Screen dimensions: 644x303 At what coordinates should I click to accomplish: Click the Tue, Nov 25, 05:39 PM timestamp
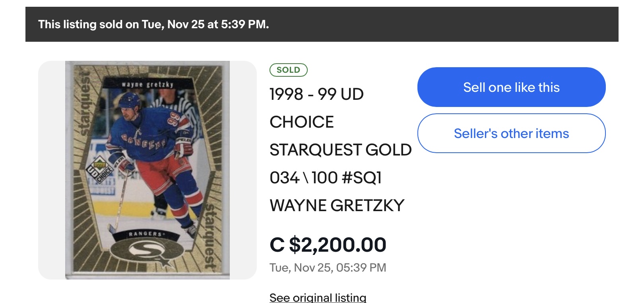328,268
